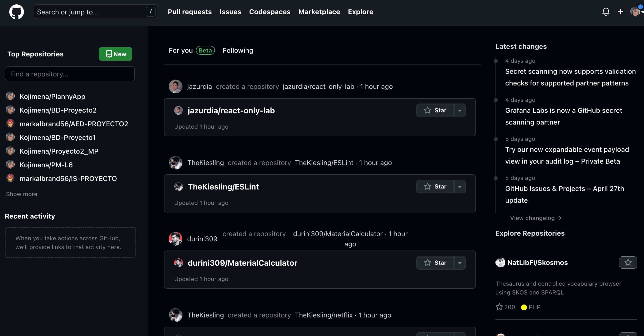Open Pull requests from top navigation
644x336 pixels.
pyautogui.click(x=190, y=12)
